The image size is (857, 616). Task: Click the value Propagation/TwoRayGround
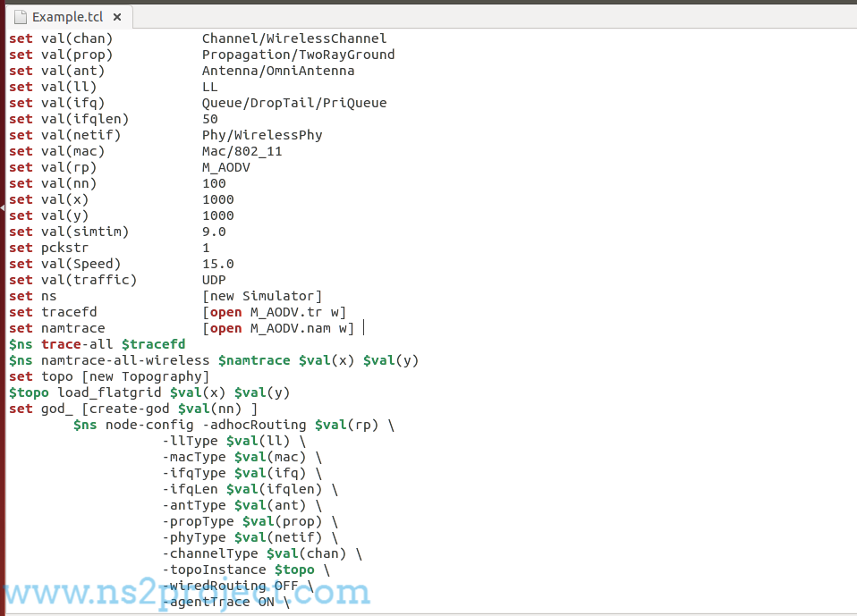pos(299,55)
